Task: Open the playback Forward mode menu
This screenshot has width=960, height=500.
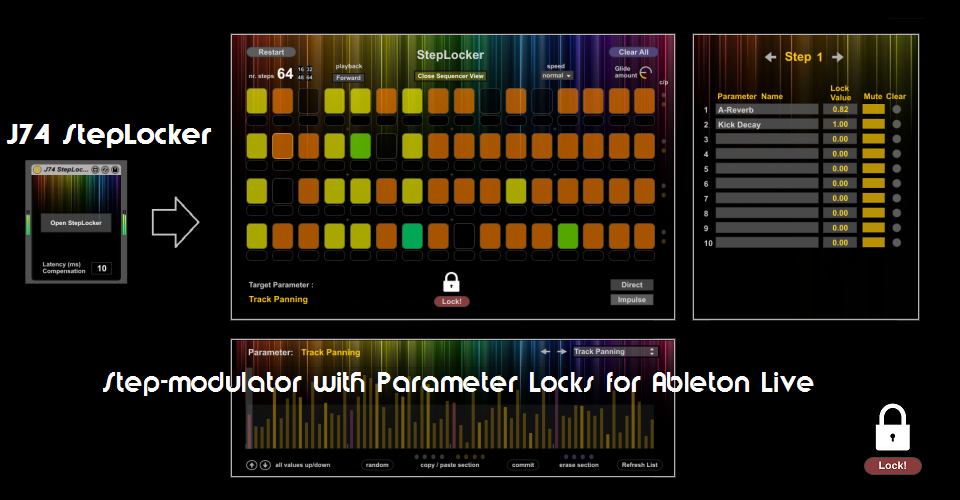Action: [348, 78]
